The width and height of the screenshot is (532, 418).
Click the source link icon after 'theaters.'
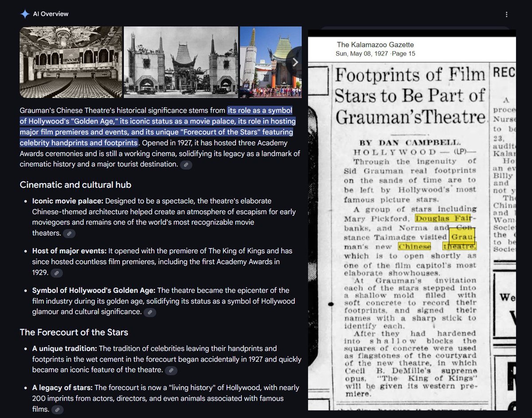pyautogui.click(x=69, y=233)
